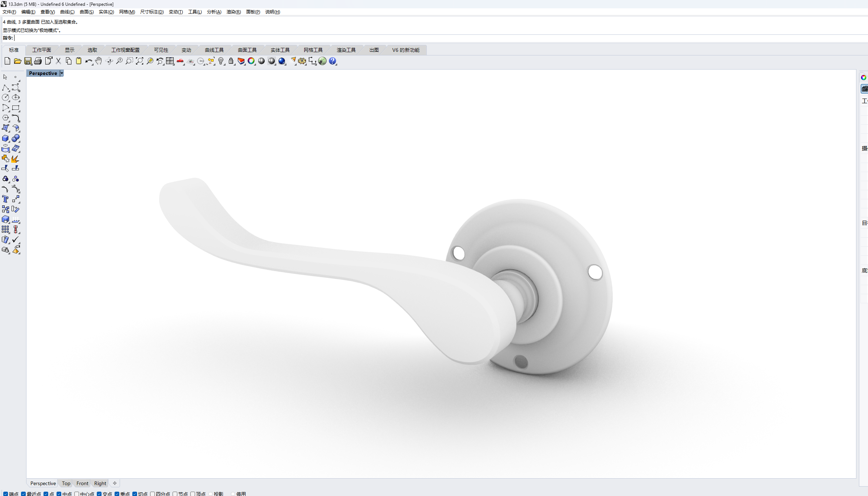Open a file with folder icon
Screen dimensions: 868x496
click(17, 61)
